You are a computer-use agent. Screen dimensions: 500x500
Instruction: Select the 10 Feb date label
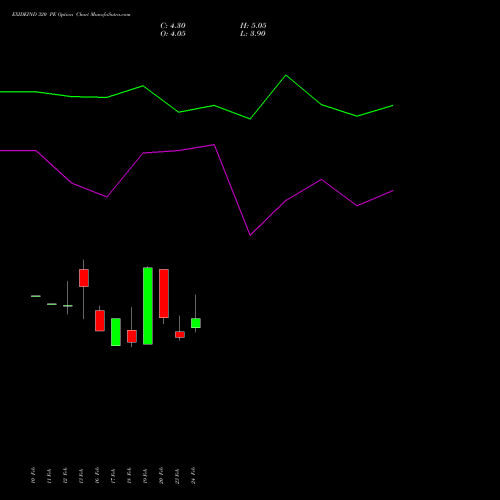33,475
